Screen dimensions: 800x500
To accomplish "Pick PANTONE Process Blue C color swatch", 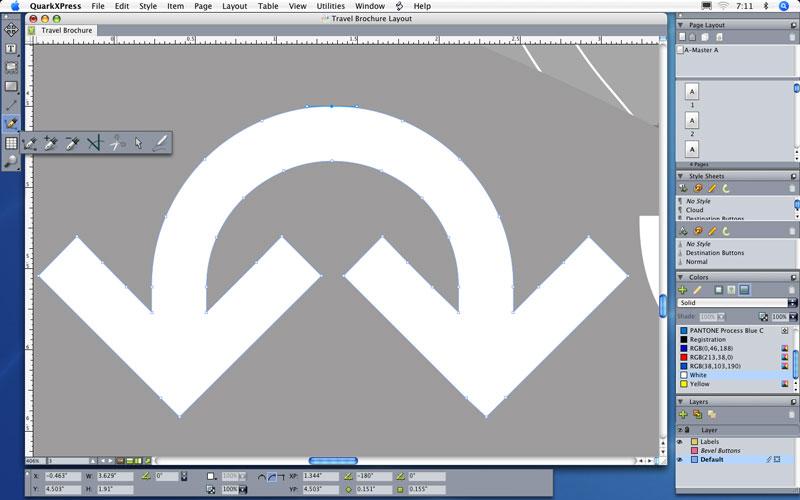I will click(684, 331).
